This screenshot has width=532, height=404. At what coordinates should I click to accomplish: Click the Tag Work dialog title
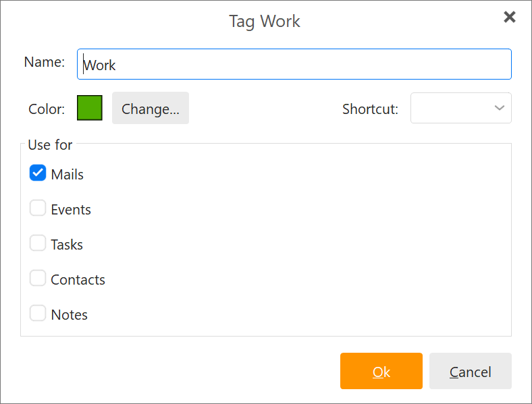coord(265,22)
